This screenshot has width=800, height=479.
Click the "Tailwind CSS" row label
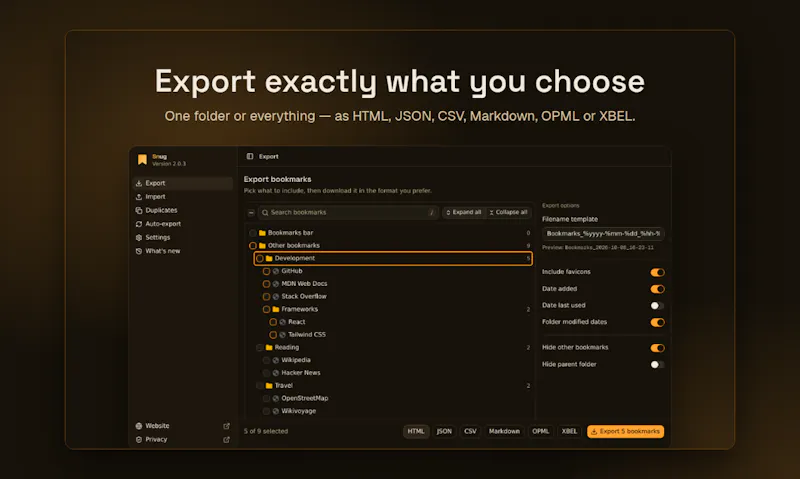pyautogui.click(x=307, y=335)
